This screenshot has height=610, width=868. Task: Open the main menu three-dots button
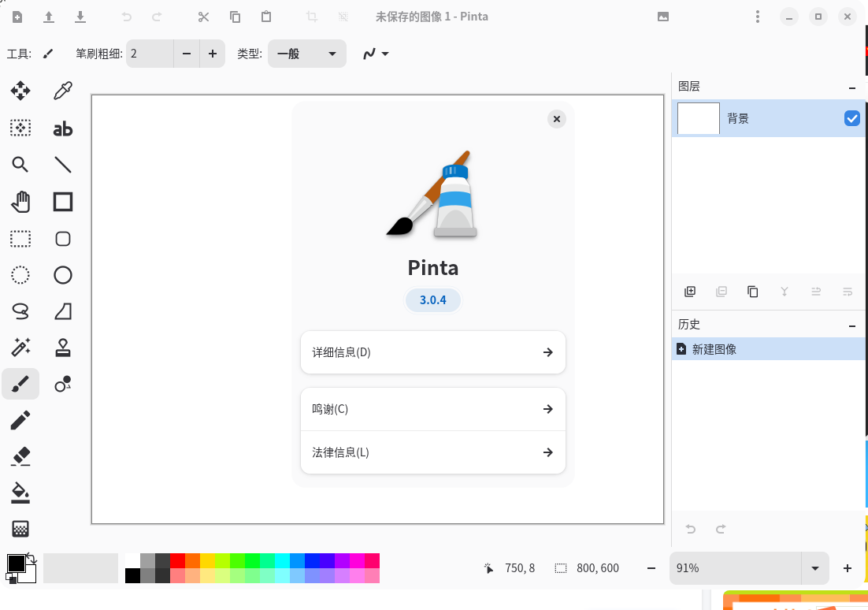coord(758,17)
